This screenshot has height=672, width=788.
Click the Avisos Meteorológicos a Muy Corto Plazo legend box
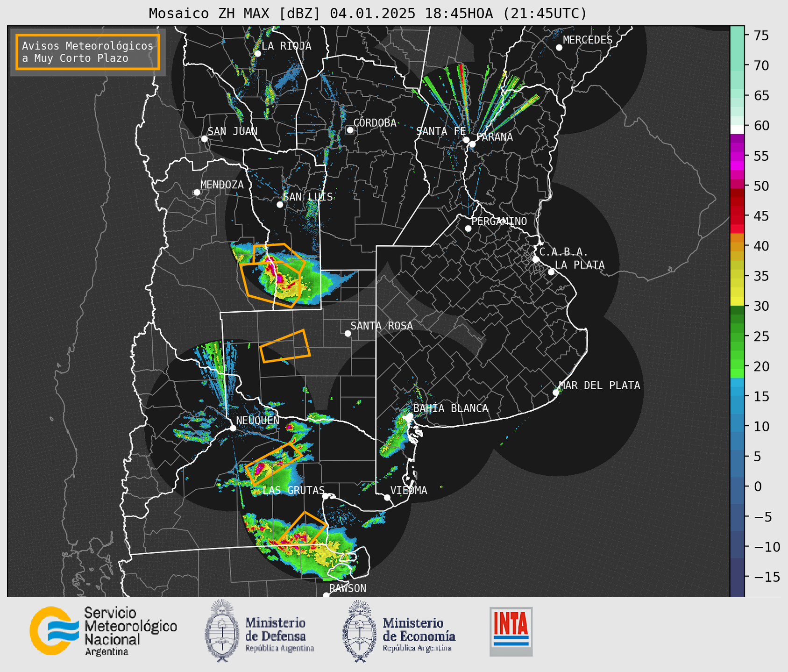click(88, 52)
